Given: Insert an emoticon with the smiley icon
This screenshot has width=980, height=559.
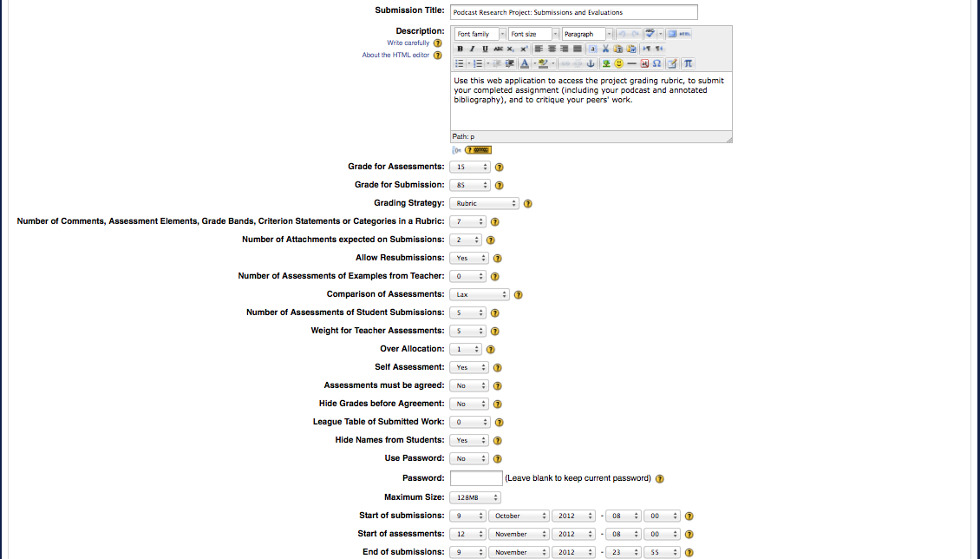Looking at the screenshot, I should click(x=618, y=63).
